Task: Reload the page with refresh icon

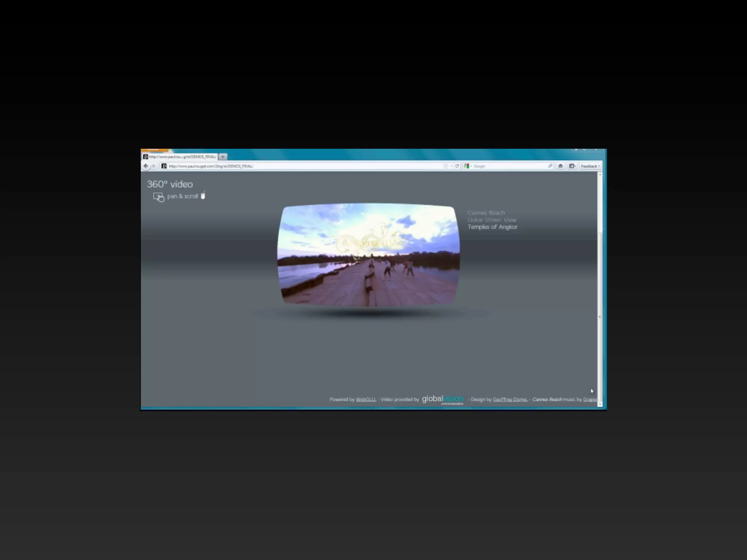Action: coord(457,166)
